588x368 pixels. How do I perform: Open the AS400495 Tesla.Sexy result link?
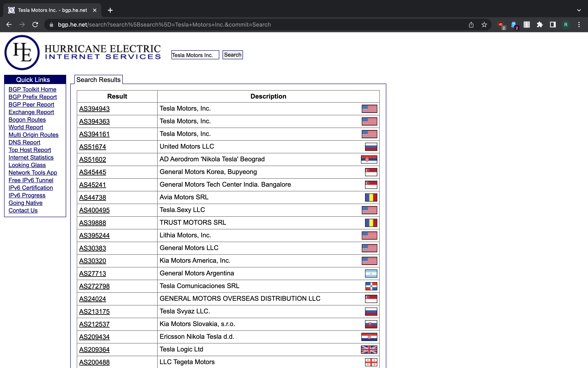[94, 210]
